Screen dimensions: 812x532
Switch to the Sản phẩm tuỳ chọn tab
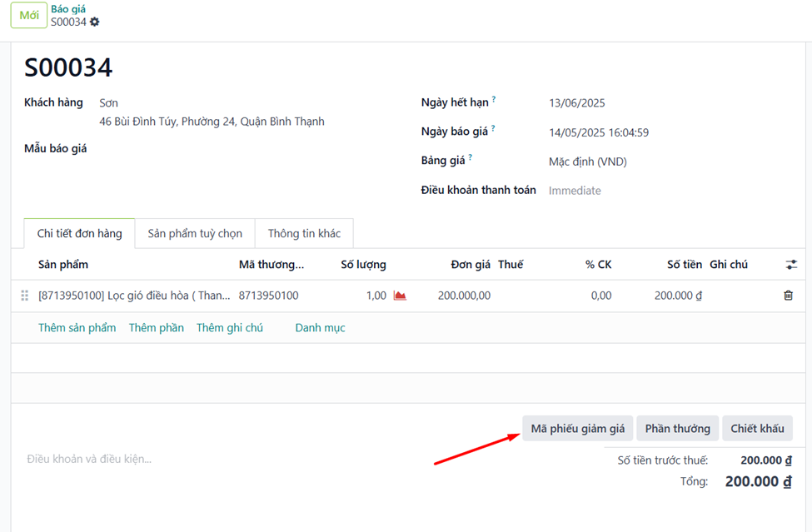click(x=195, y=233)
